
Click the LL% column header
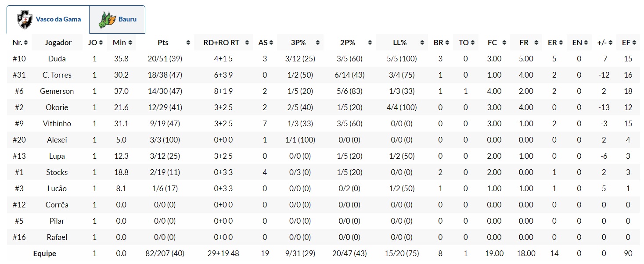pyautogui.click(x=399, y=43)
